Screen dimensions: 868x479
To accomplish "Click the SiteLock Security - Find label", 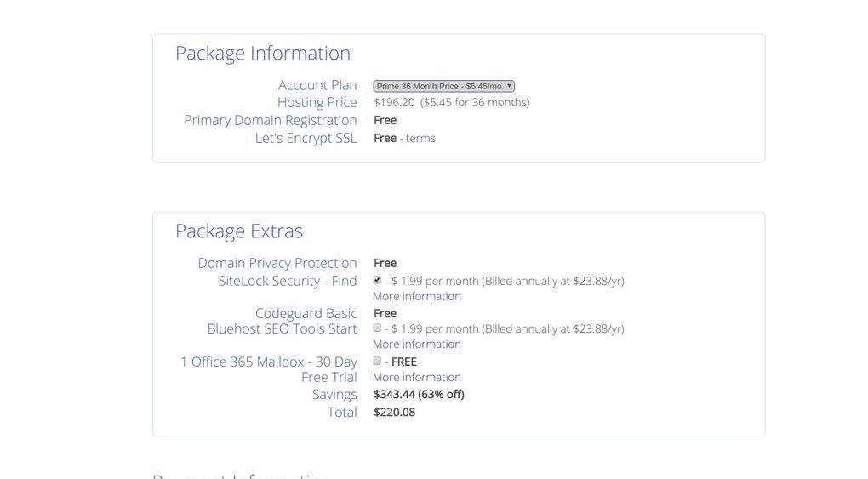I will click(288, 281).
